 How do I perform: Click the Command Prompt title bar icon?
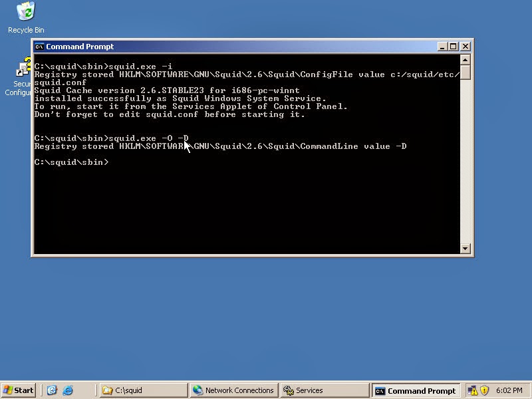[39, 47]
